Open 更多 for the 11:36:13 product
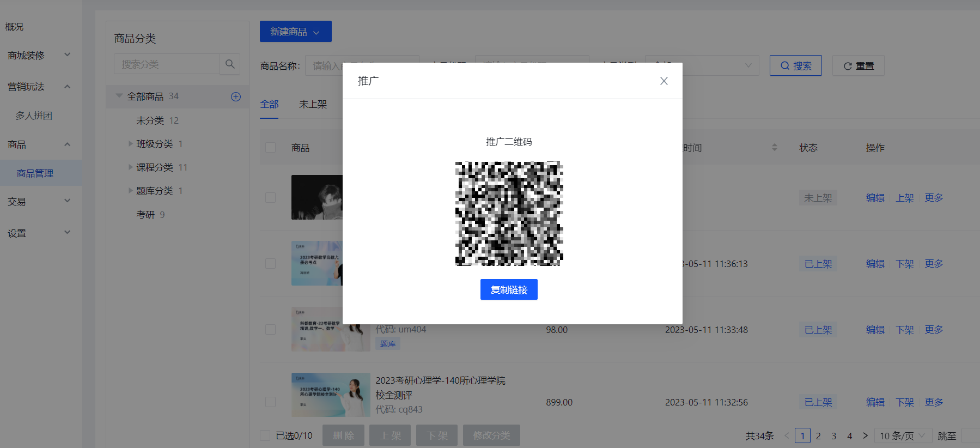Image resolution: width=980 pixels, height=448 pixels. [934, 264]
